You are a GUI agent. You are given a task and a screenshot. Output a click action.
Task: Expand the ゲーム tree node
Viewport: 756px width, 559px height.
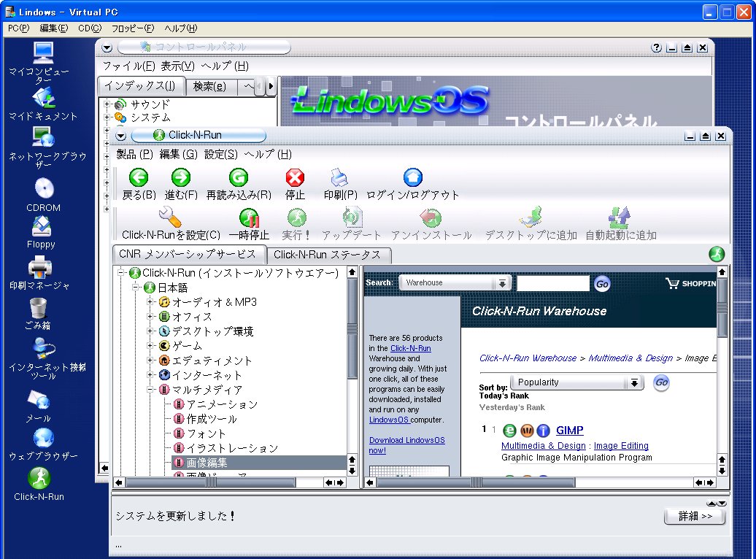coord(150,345)
